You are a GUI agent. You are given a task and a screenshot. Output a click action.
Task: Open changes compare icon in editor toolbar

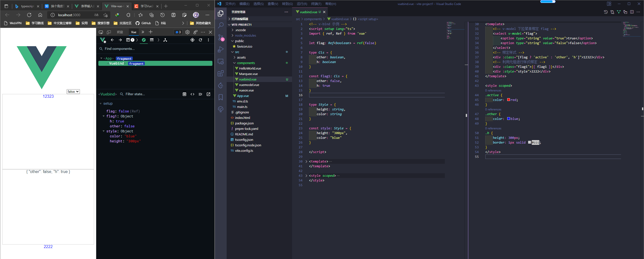tap(612, 12)
